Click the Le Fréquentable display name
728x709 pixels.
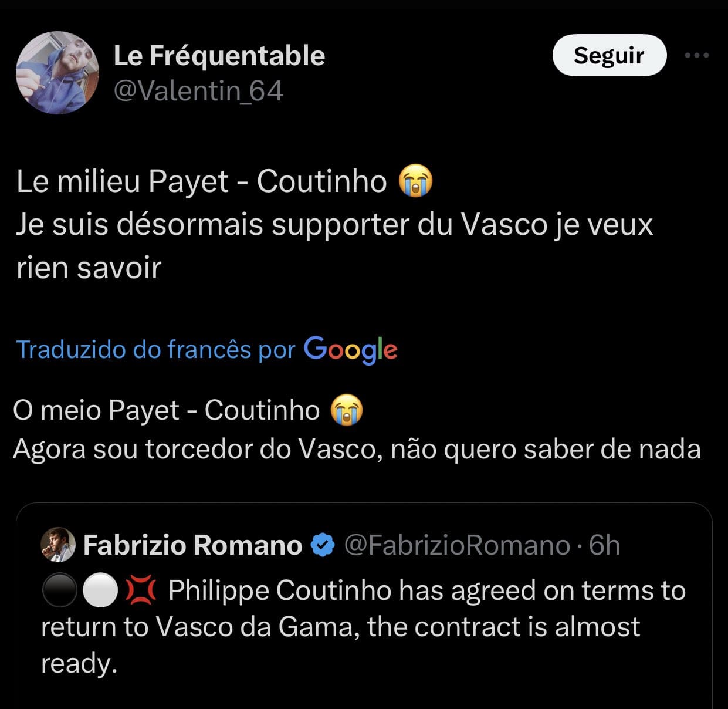pos(219,56)
